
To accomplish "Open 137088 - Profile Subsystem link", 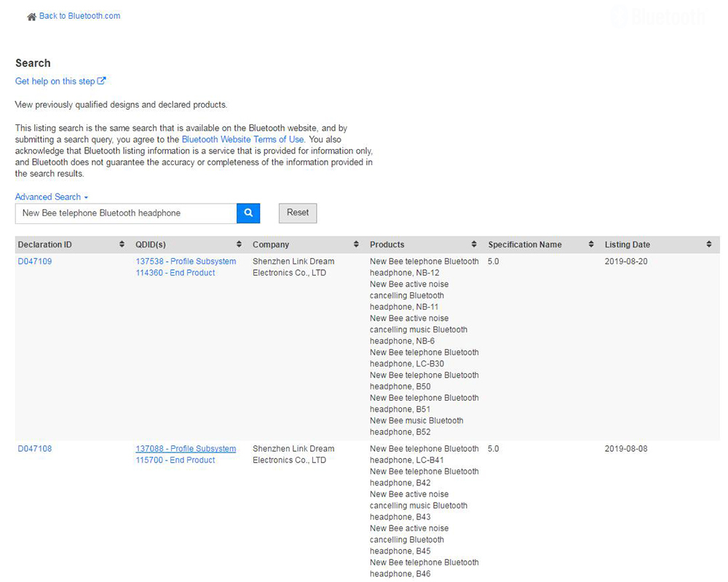I will point(186,449).
